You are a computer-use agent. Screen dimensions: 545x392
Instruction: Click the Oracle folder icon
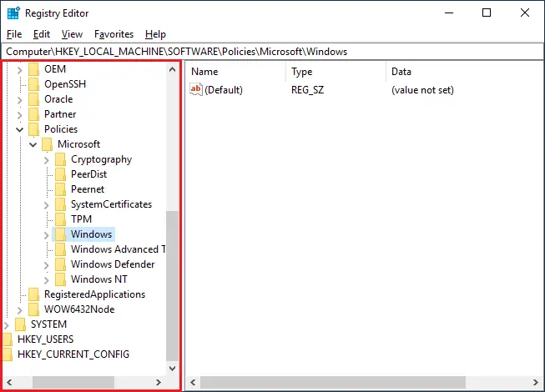(x=33, y=99)
